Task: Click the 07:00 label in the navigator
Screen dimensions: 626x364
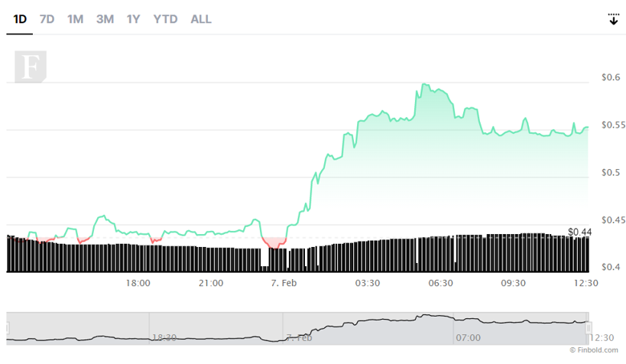Action: pos(467,338)
